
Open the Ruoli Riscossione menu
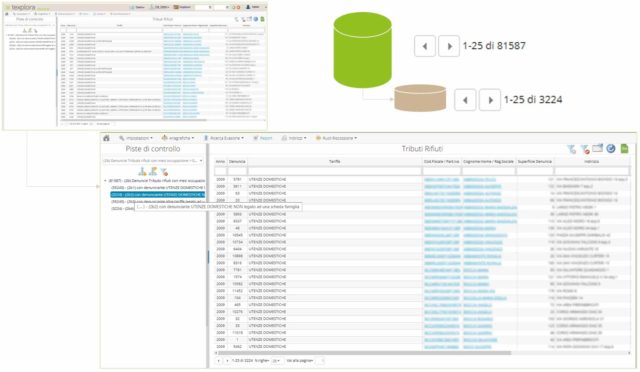336,138
